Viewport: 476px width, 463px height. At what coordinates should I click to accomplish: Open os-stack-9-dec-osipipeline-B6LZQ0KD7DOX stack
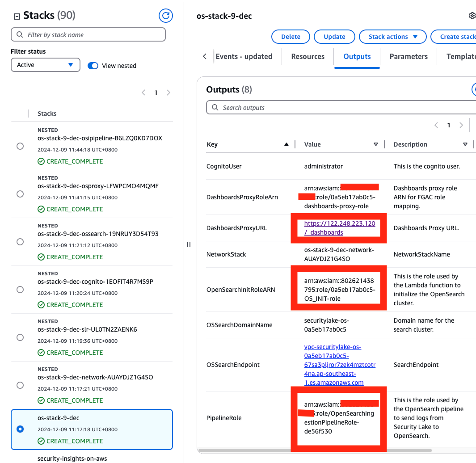[100, 138]
